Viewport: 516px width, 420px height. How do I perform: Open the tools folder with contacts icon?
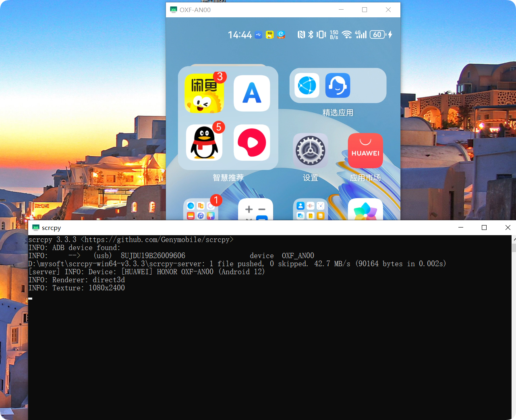[310, 210]
